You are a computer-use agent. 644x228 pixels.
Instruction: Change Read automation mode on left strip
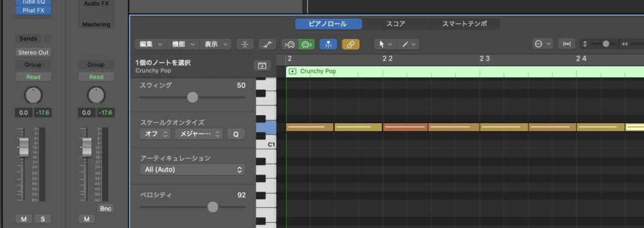click(x=33, y=77)
